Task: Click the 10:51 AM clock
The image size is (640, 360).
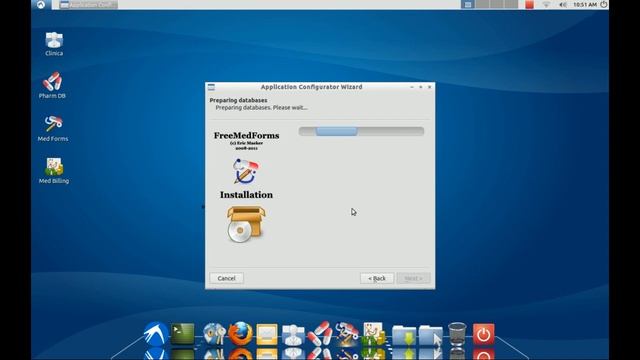Action: pyautogui.click(x=585, y=5)
